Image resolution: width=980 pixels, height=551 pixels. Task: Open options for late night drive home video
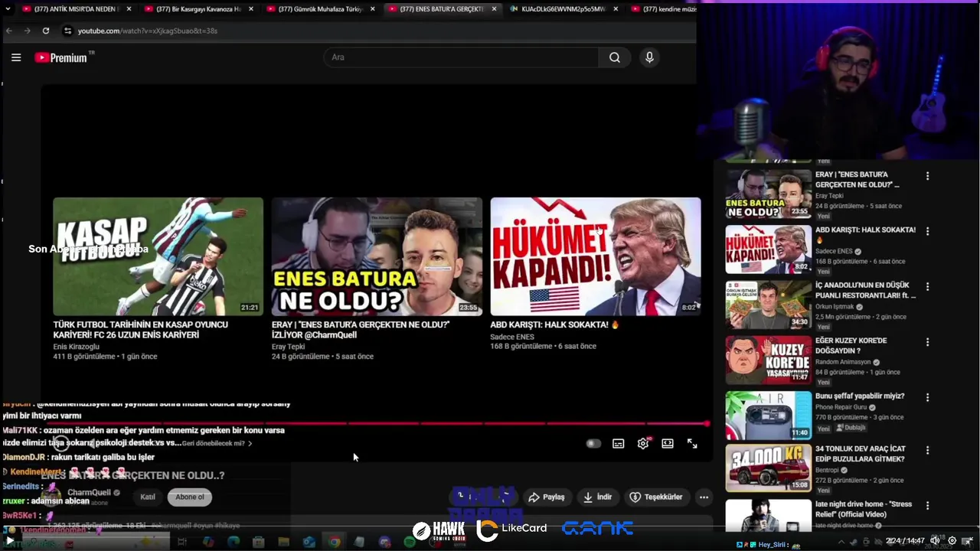927,506
